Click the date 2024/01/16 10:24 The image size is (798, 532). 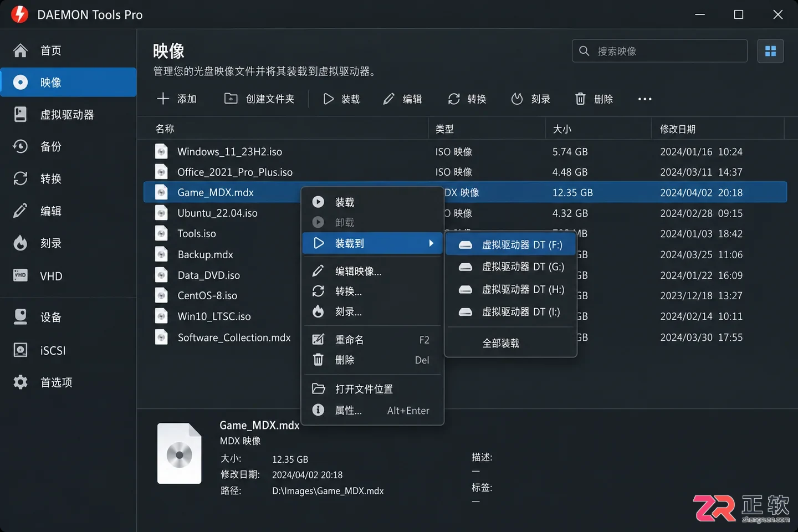[701, 152]
